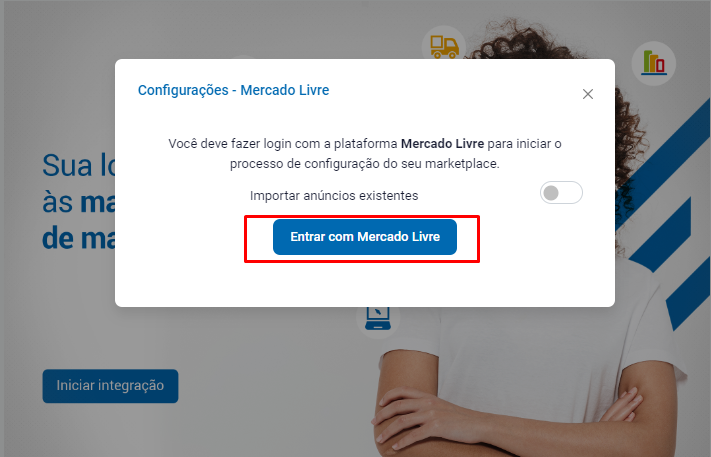Enable Importar anúncios existentes switch

(x=561, y=193)
